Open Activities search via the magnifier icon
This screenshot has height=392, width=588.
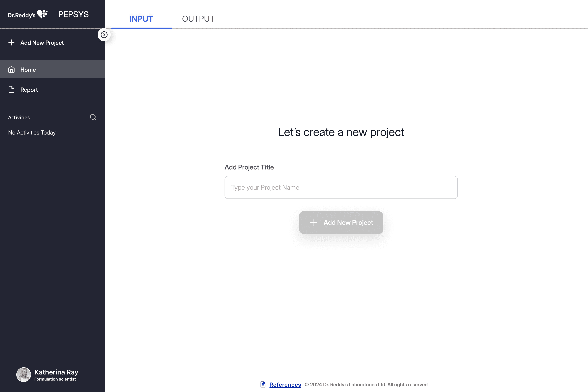pyautogui.click(x=93, y=117)
